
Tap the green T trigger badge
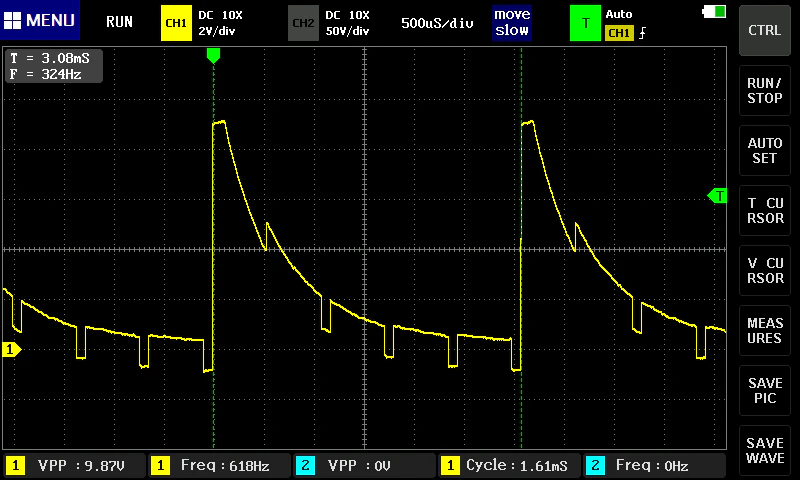click(x=585, y=23)
